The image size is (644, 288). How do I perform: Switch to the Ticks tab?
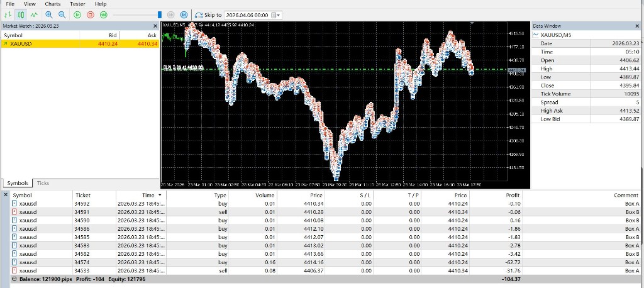coord(43,183)
